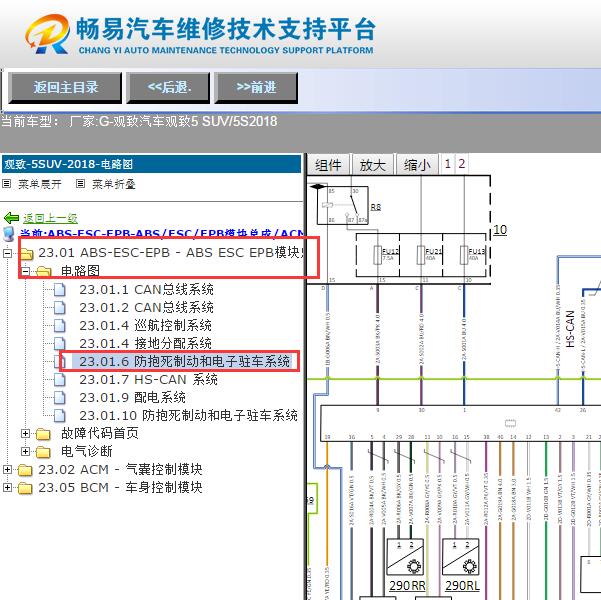Click page icon beside 23.01.1 CAN总线系统
The image size is (601, 600).
coord(59,289)
